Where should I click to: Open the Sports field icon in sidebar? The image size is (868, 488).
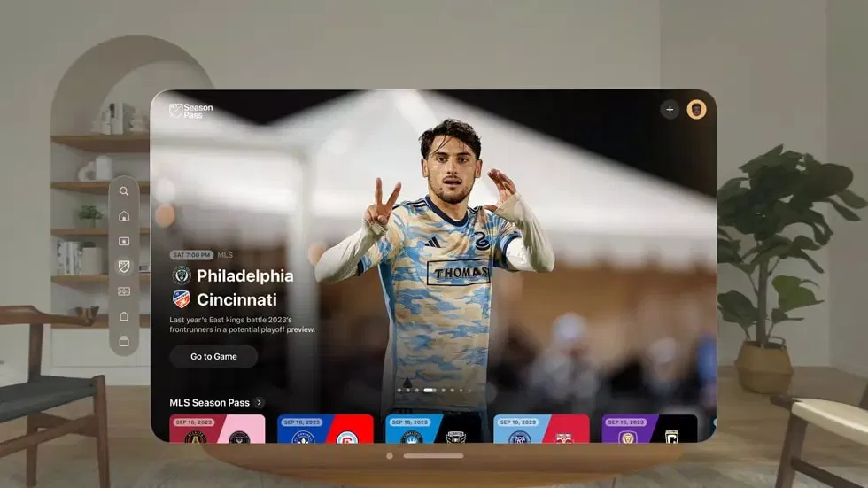(x=124, y=291)
